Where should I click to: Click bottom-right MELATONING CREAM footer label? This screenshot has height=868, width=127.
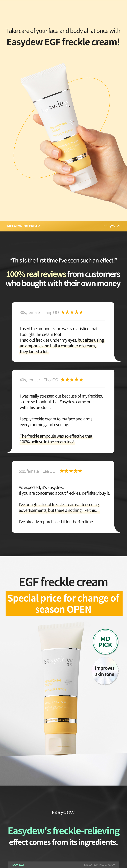pyautogui.click(x=99, y=865)
